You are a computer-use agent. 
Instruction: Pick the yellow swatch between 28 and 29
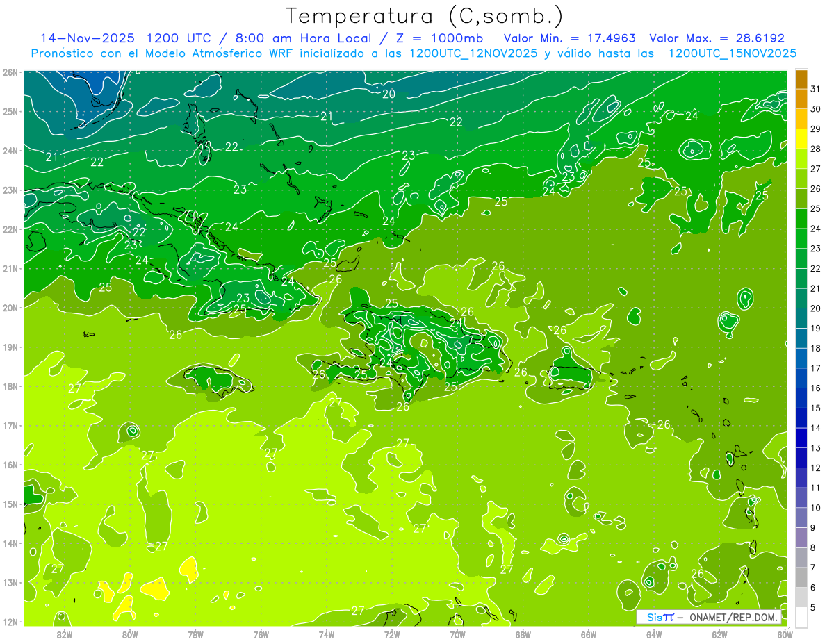pyautogui.click(x=801, y=139)
